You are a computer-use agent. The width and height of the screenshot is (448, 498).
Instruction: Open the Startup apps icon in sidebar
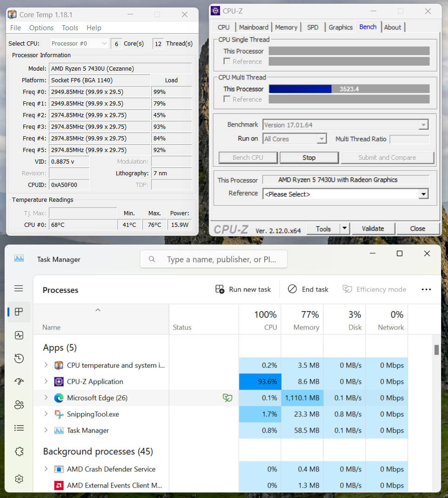(19, 381)
